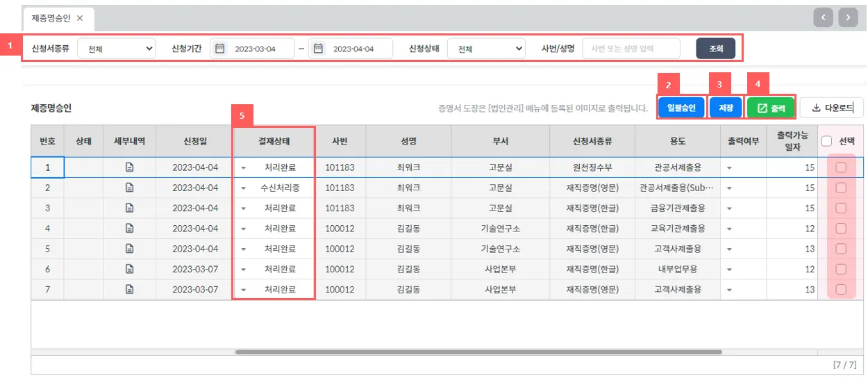The image size is (868, 378).
Task: Expand 출력여부 dropdown in row 2
Action: (730, 188)
